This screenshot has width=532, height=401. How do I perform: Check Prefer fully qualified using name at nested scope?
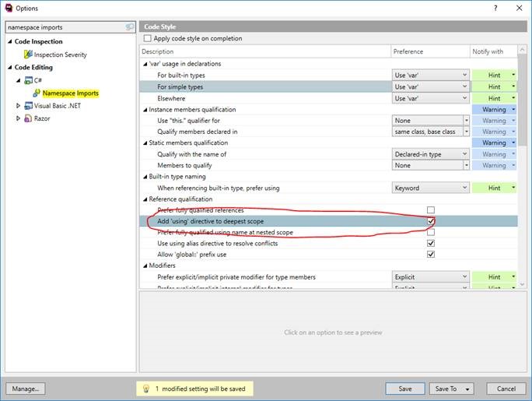pyautogui.click(x=431, y=232)
